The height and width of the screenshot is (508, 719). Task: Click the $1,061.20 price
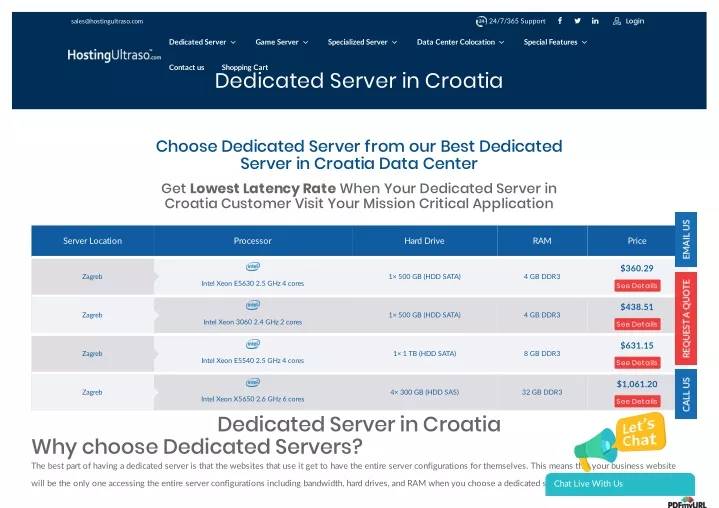click(637, 384)
